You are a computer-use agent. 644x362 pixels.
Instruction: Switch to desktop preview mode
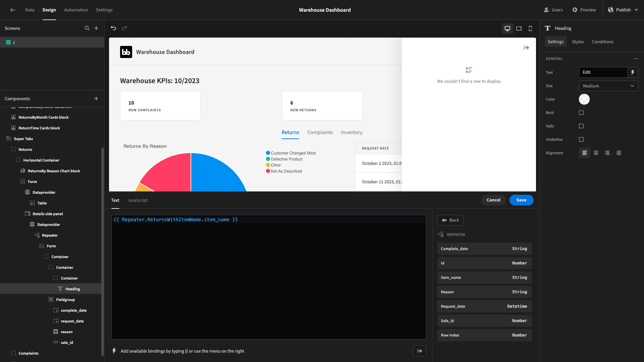tap(507, 28)
